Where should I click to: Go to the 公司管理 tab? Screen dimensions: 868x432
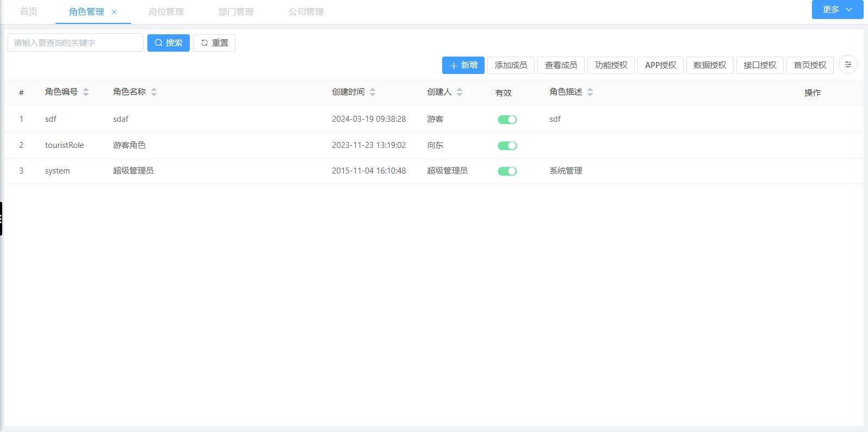pyautogui.click(x=306, y=12)
